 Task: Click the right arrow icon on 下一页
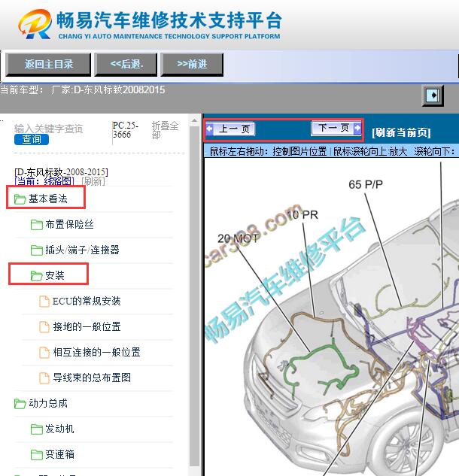coord(357,128)
